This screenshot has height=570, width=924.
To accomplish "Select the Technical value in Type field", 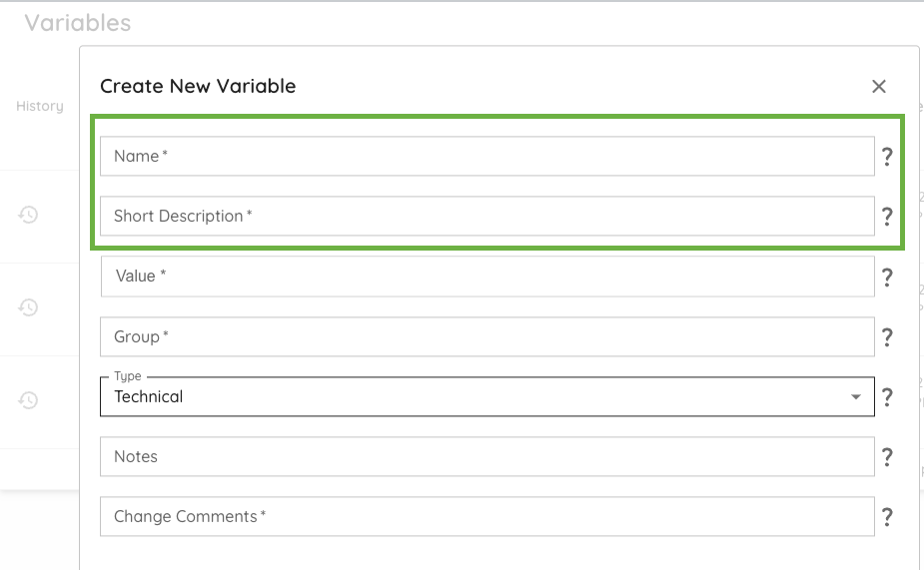I will click(x=149, y=397).
